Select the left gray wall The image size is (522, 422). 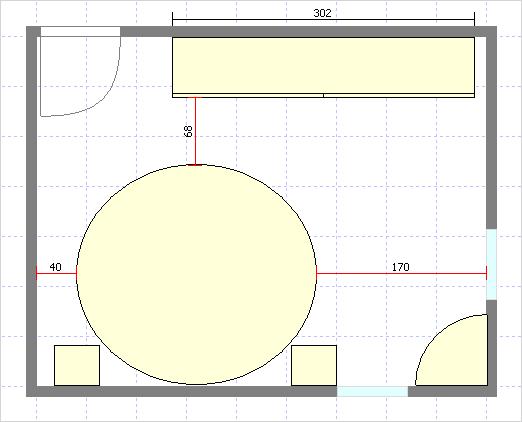[31, 211]
